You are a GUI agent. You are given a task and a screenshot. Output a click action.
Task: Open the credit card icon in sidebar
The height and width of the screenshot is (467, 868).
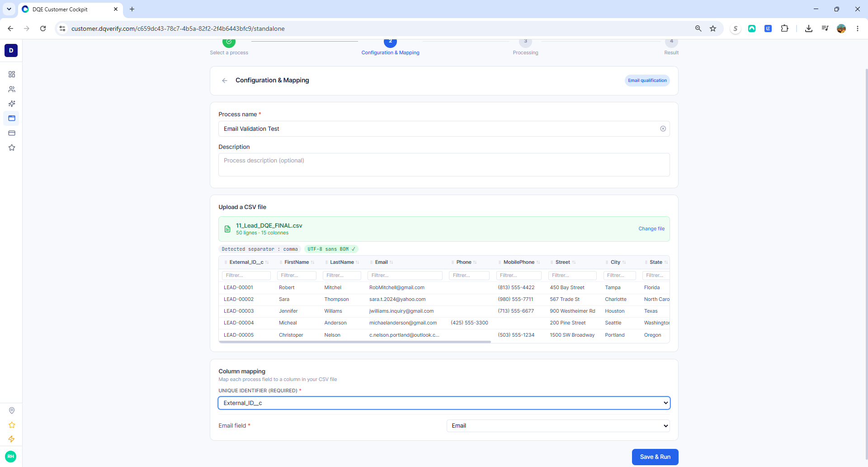pyautogui.click(x=12, y=133)
